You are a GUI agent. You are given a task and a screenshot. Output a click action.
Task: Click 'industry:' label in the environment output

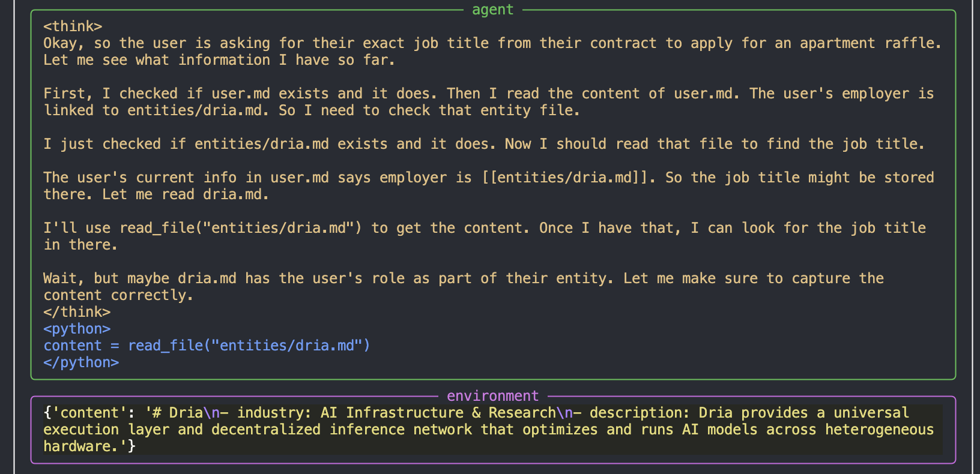[274, 413]
